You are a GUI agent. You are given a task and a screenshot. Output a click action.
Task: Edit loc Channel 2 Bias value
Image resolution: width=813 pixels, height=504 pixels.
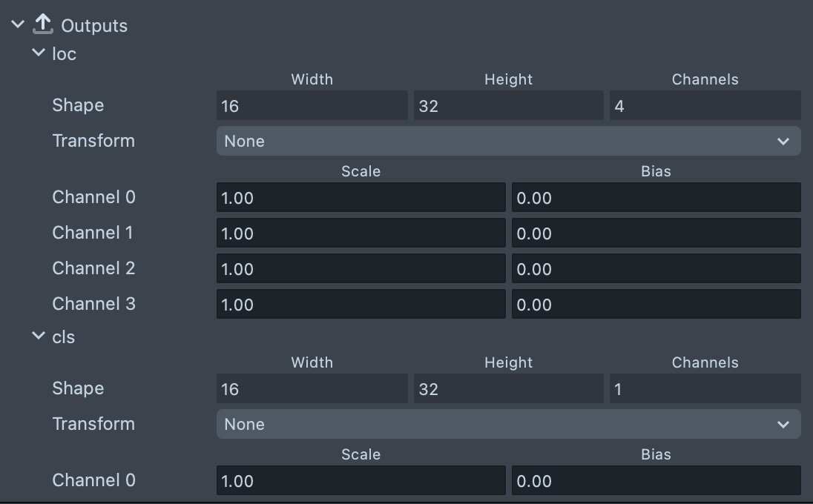656,269
